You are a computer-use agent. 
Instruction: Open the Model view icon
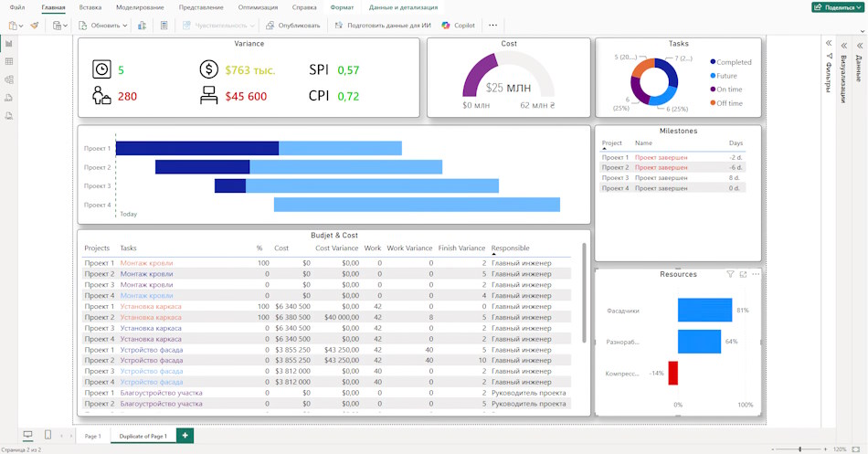click(x=9, y=79)
